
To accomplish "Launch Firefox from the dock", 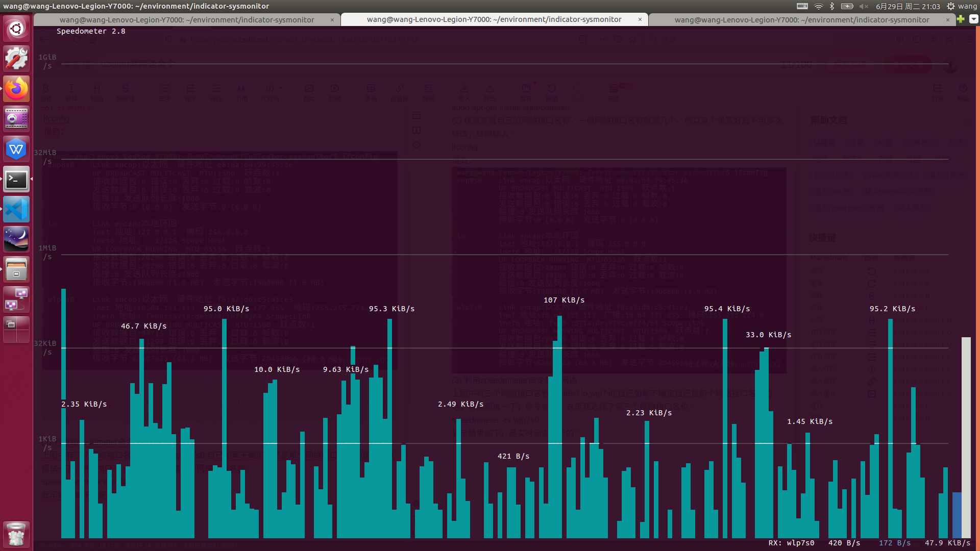I will 16,89.
